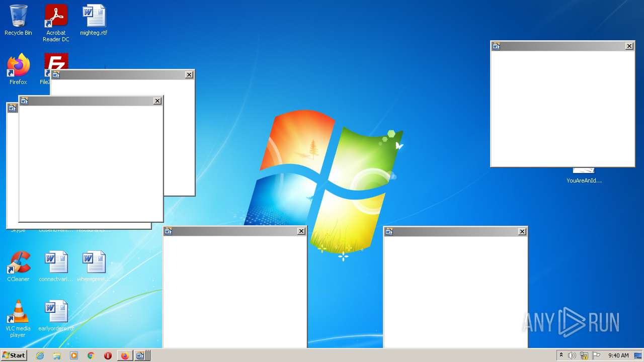Select the CCleaner desktop shortcut

click(18, 266)
